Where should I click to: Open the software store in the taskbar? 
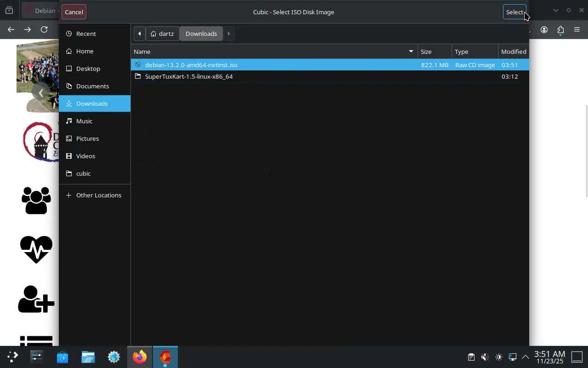point(62,356)
